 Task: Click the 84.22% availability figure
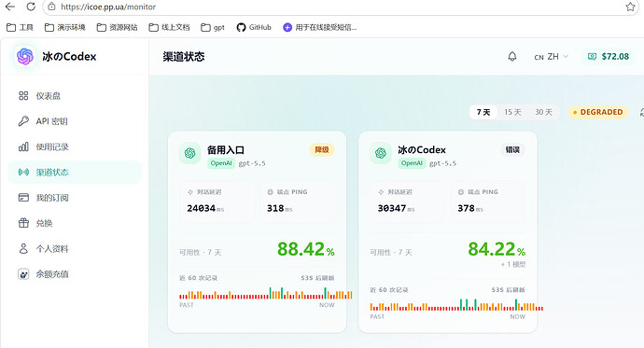coord(497,249)
